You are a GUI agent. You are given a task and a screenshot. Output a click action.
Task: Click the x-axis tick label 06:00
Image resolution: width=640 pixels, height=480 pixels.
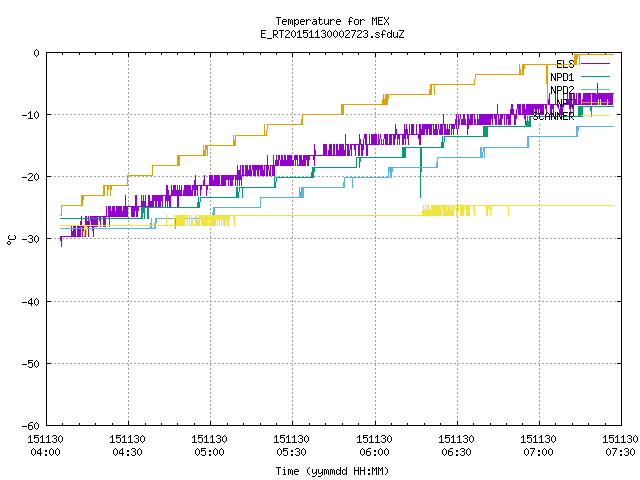coord(374,452)
